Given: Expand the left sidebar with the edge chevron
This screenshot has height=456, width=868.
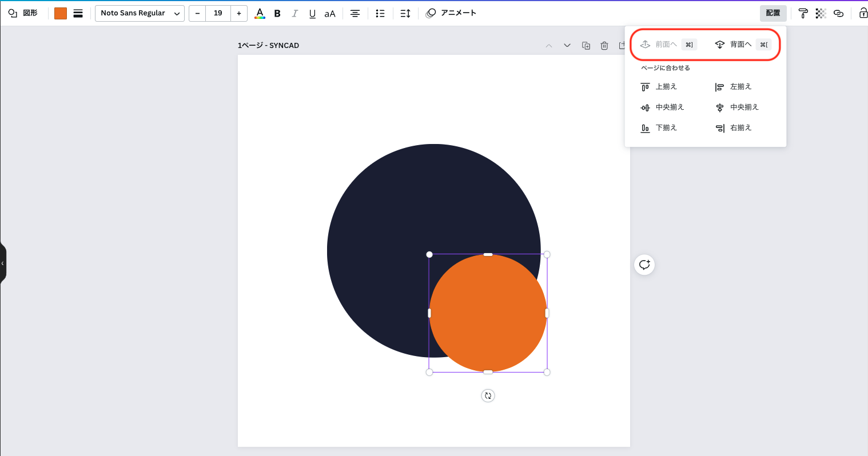Looking at the screenshot, I should pos(3,263).
